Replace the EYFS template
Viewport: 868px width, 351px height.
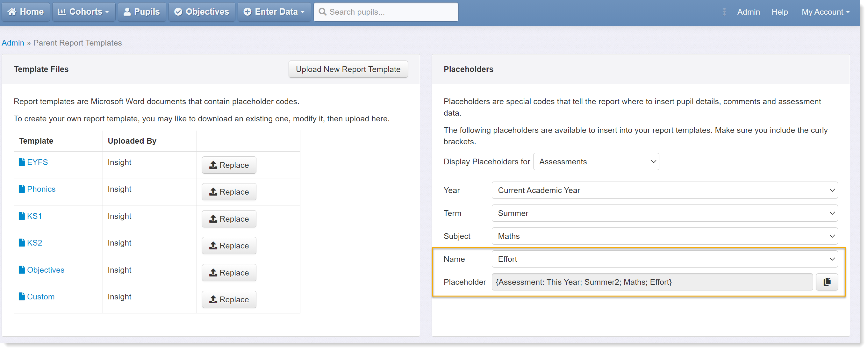229,165
